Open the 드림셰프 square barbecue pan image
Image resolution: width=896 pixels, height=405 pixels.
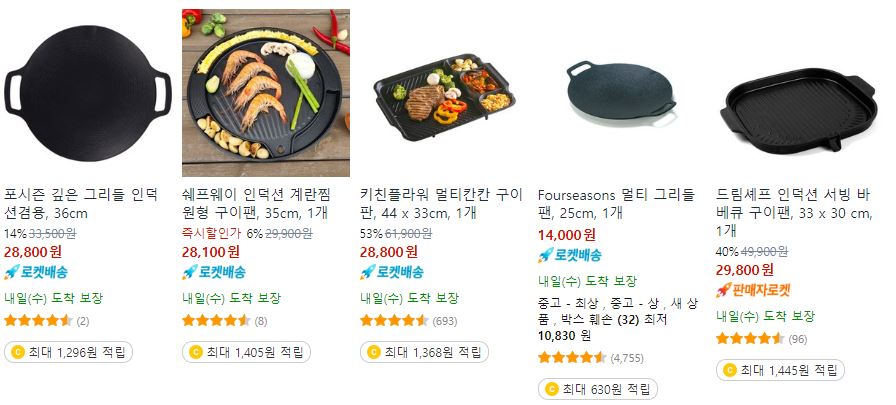[x=800, y=93]
